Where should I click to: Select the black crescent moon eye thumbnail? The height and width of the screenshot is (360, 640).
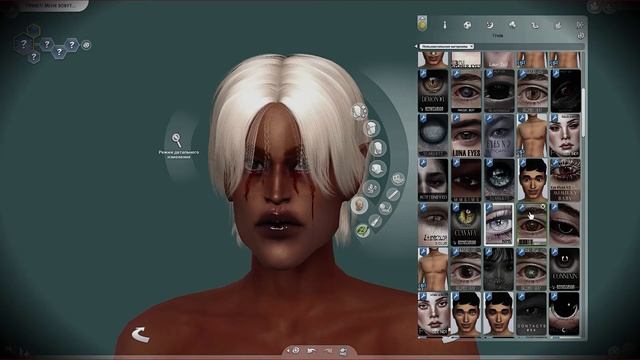[x=565, y=313]
